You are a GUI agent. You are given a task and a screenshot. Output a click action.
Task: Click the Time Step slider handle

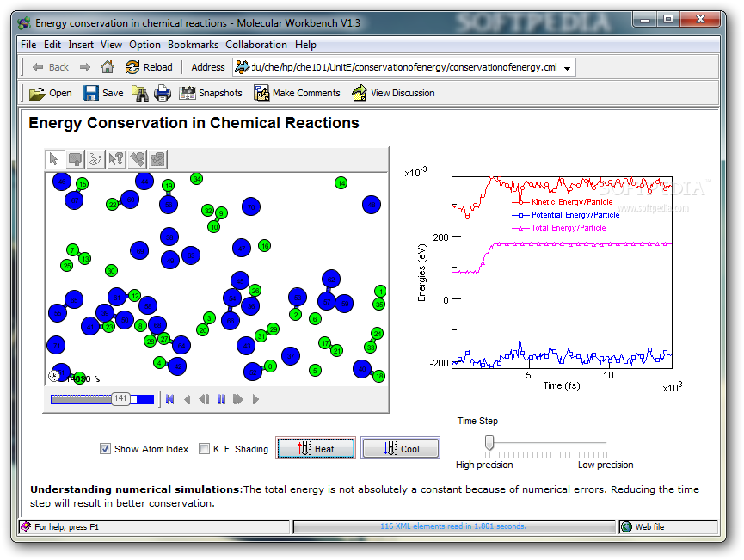(x=489, y=443)
